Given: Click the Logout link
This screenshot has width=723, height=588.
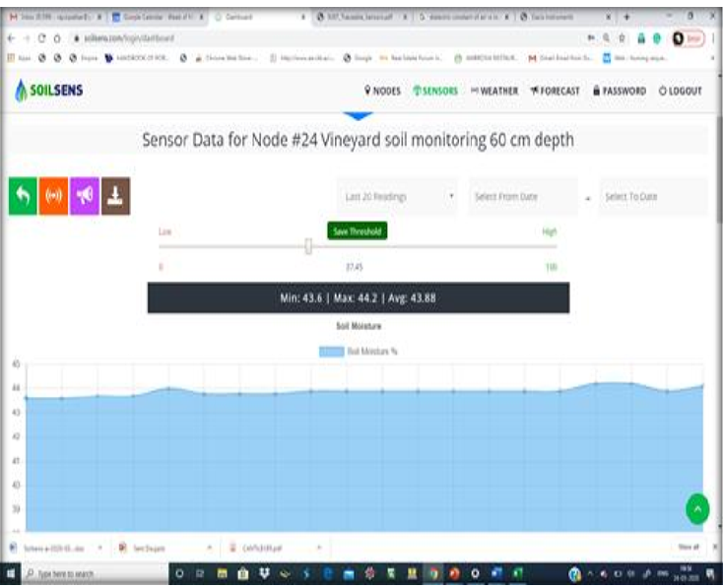Looking at the screenshot, I should pos(680,91).
